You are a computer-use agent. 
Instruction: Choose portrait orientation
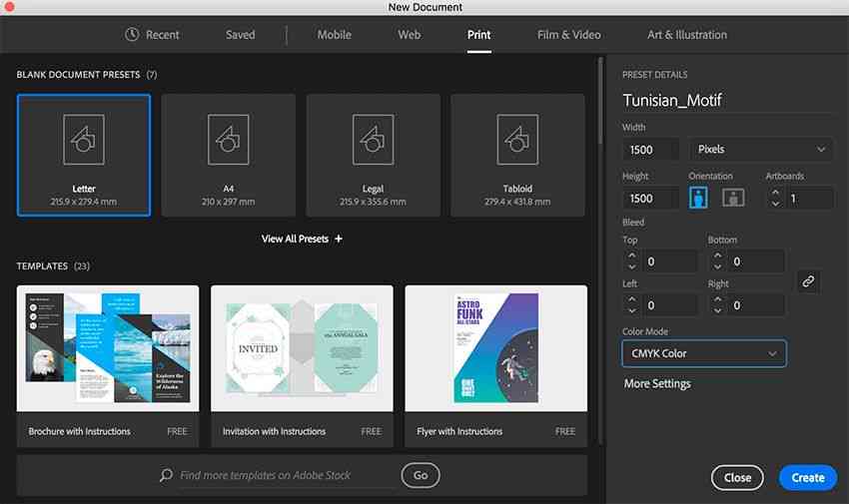(x=698, y=198)
